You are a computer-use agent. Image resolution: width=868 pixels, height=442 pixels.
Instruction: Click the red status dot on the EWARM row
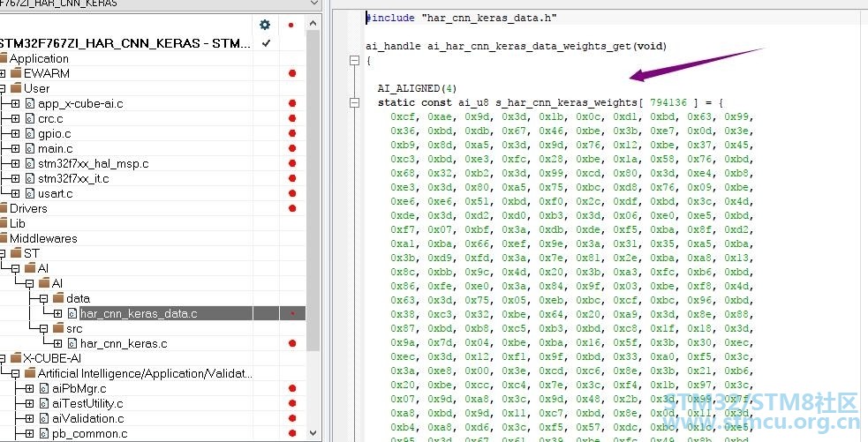point(292,73)
